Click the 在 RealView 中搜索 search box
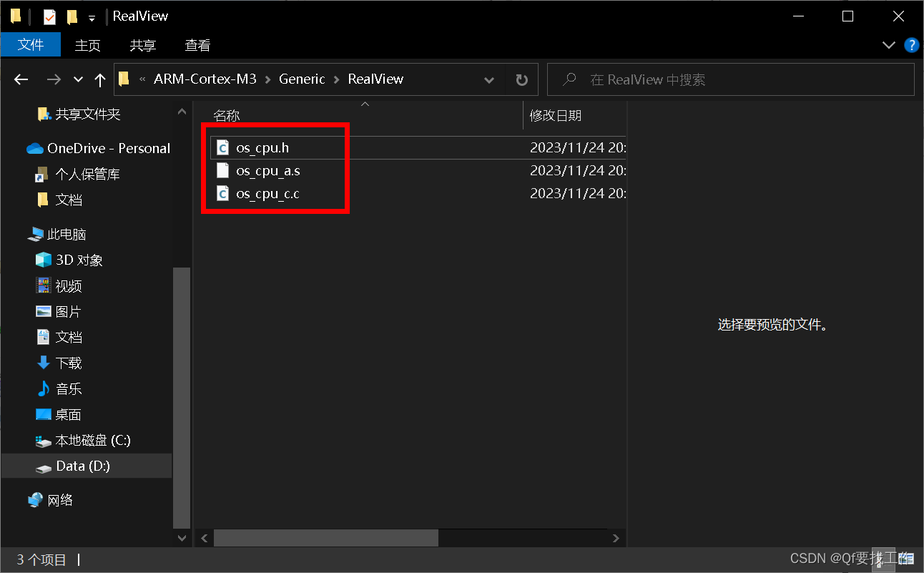924x573 pixels. (x=731, y=79)
